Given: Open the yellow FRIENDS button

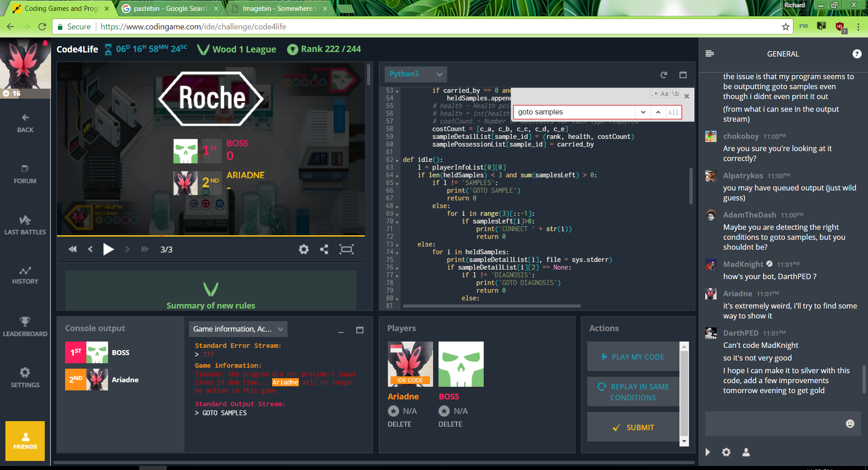Looking at the screenshot, I should [x=25, y=441].
